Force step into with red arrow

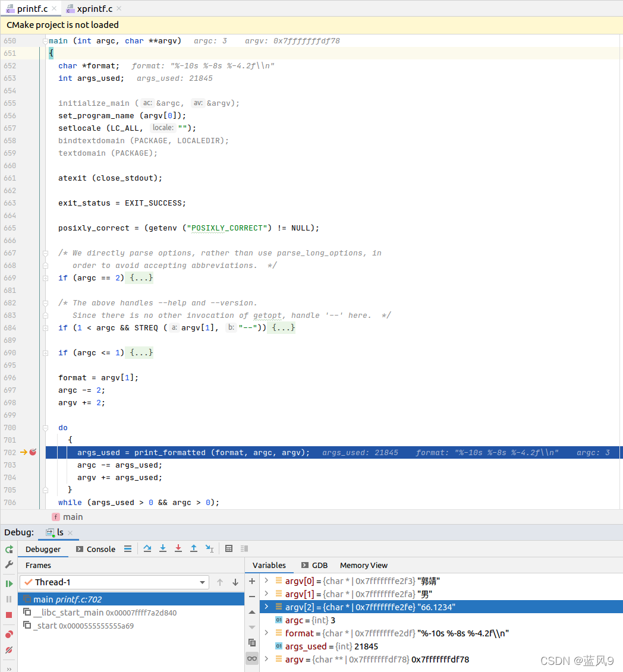pyautogui.click(x=178, y=548)
